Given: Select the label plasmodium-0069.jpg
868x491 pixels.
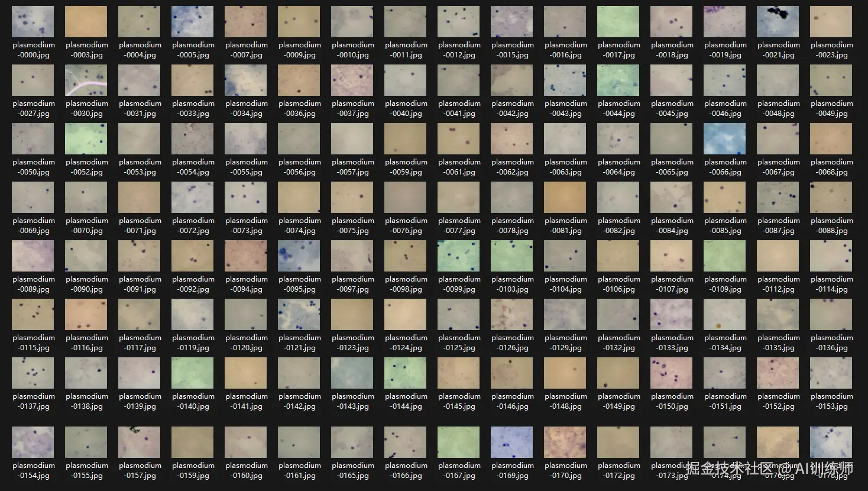Looking at the screenshot, I should coord(34,225).
